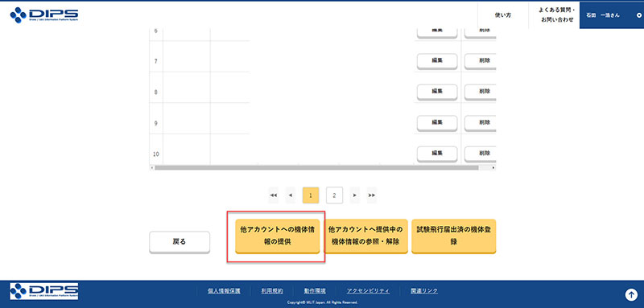The width and height of the screenshot is (644, 308).
Task: Click the DIPS logo in header
Action: 44,14
